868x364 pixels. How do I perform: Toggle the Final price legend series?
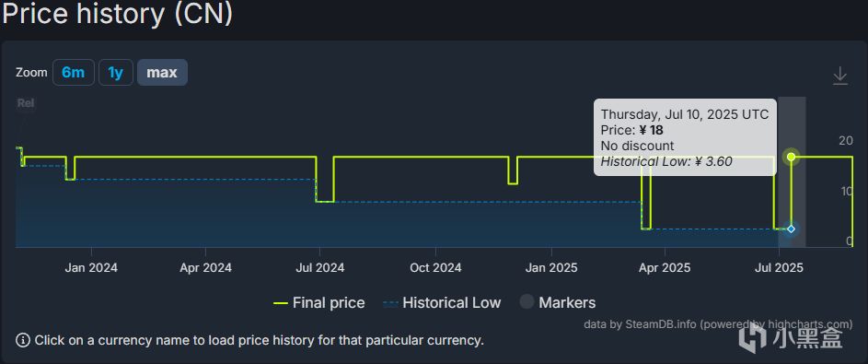click(319, 302)
